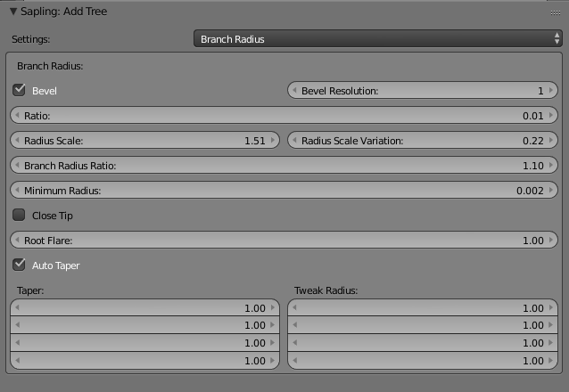Image resolution: width=569 pixels, height=392 pixels.
Task: Click the Root Flare field
Action: click(x=284, y=240)
